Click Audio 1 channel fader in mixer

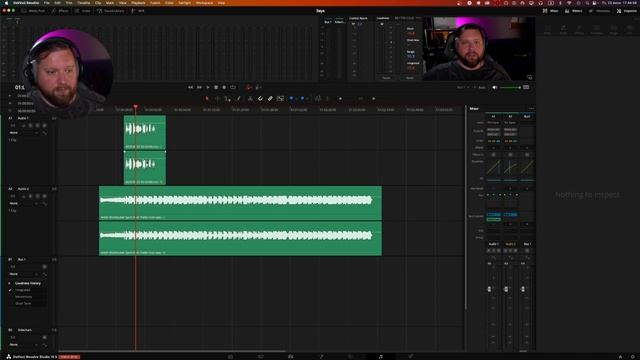pos(489,289)
